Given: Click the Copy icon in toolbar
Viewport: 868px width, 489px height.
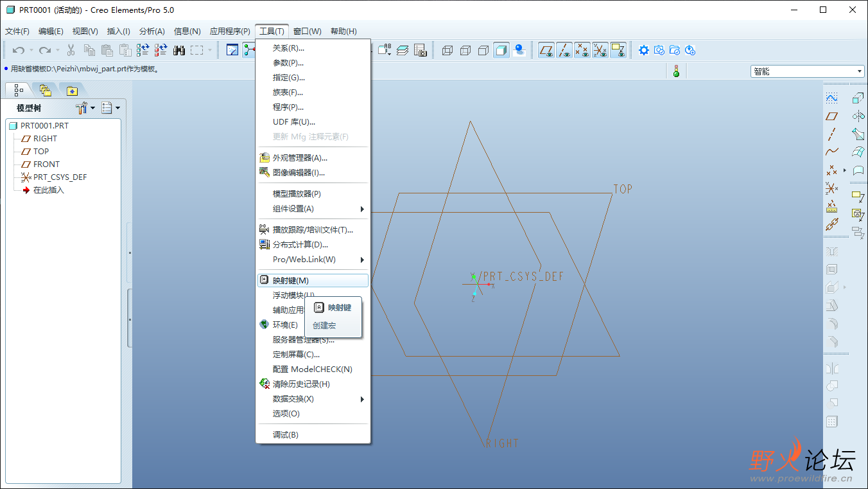Looking at the screenshot, I should click(x=89, y=50).
